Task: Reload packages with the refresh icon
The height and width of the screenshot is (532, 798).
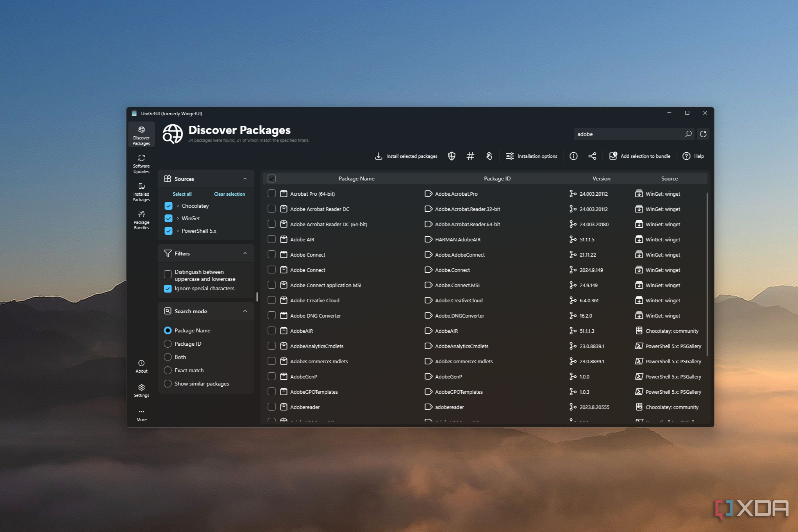Action: tap(703, 134)
